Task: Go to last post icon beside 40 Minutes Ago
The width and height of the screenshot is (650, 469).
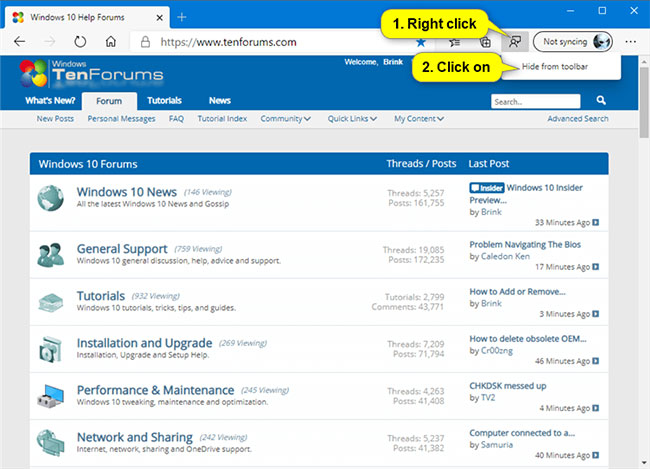Action: [596, 455]
